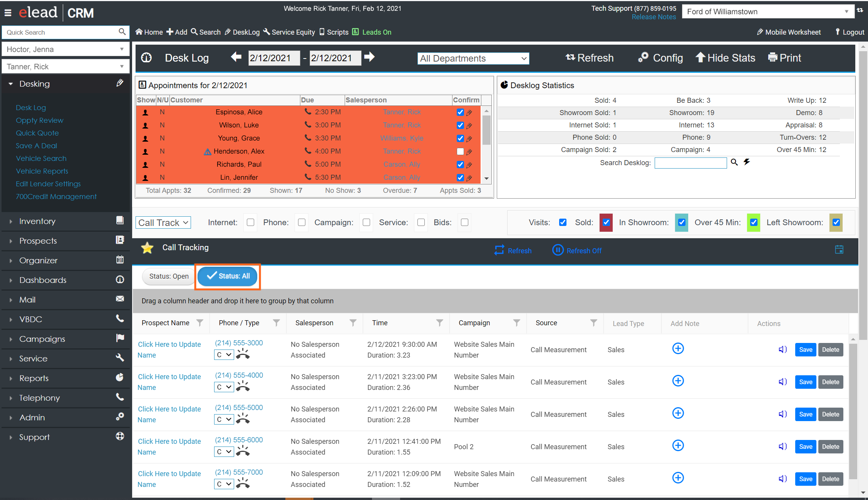Screen dimensions: 868x500
Task: Open Home in the top navigation
Action: (149, 32)
